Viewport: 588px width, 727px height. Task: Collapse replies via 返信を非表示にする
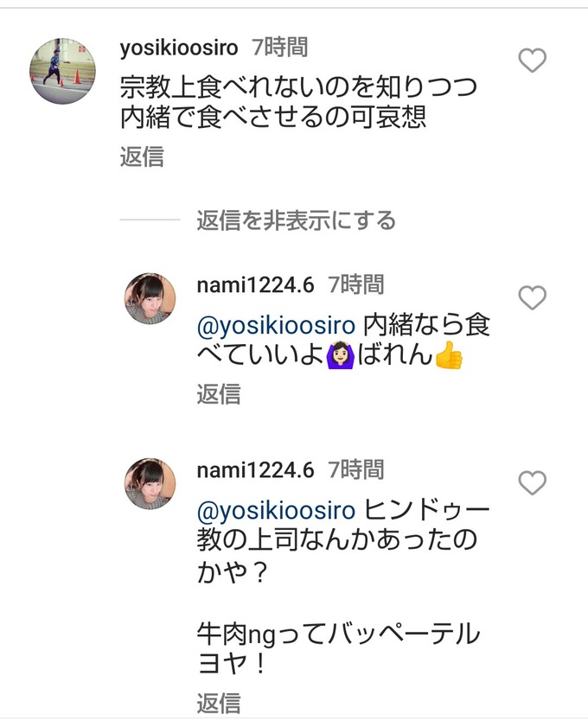(x=296, y=220)
